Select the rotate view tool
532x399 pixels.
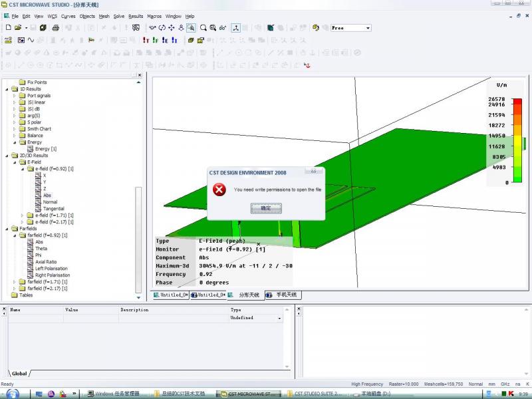click(x=152, y=28)
